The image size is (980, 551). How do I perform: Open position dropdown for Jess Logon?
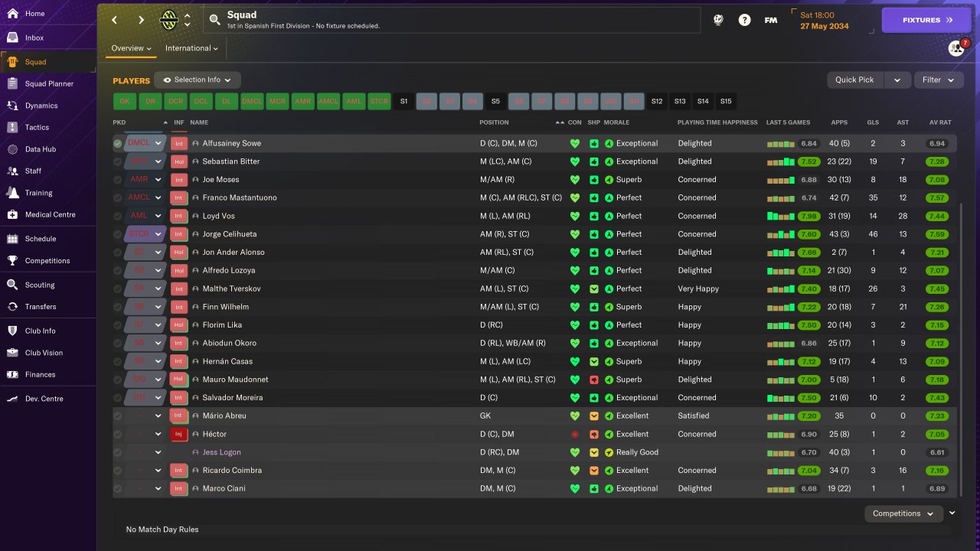[158, 452]
